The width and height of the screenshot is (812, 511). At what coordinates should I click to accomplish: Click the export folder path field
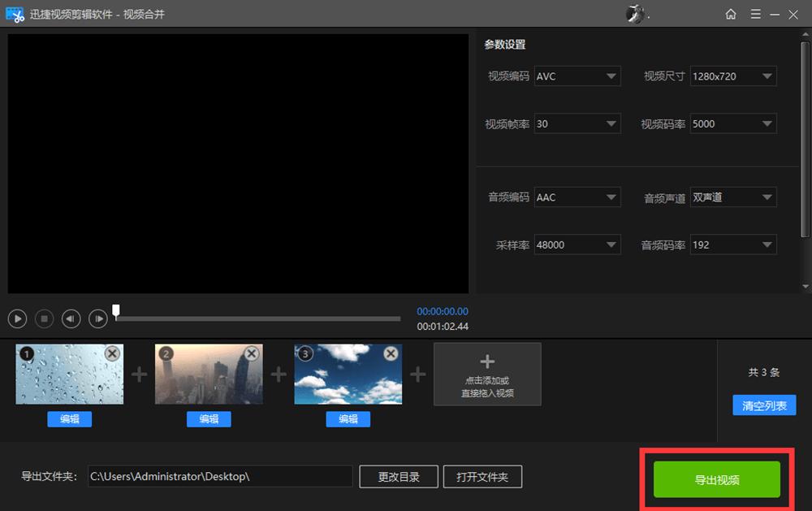tap(219, 476)
